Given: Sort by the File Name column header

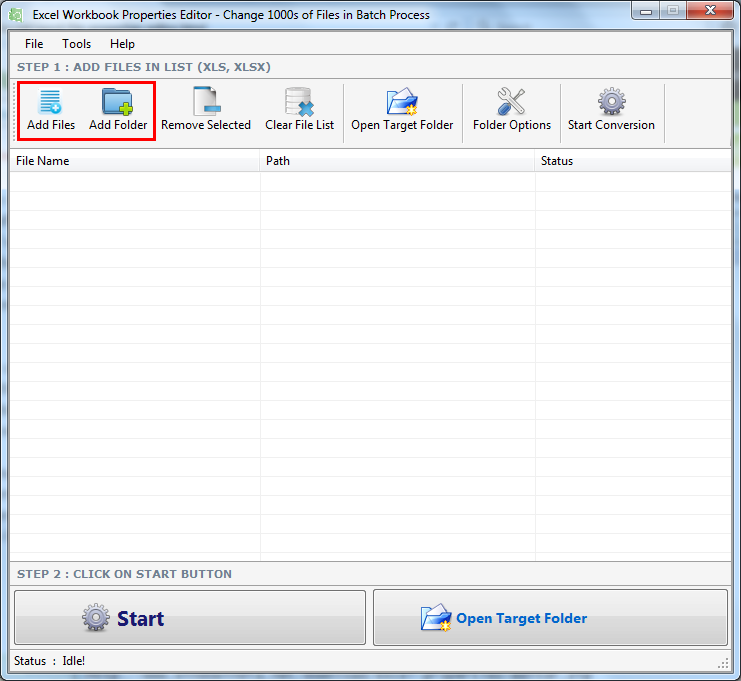Looking at the screenshot, I should [135, 161].
